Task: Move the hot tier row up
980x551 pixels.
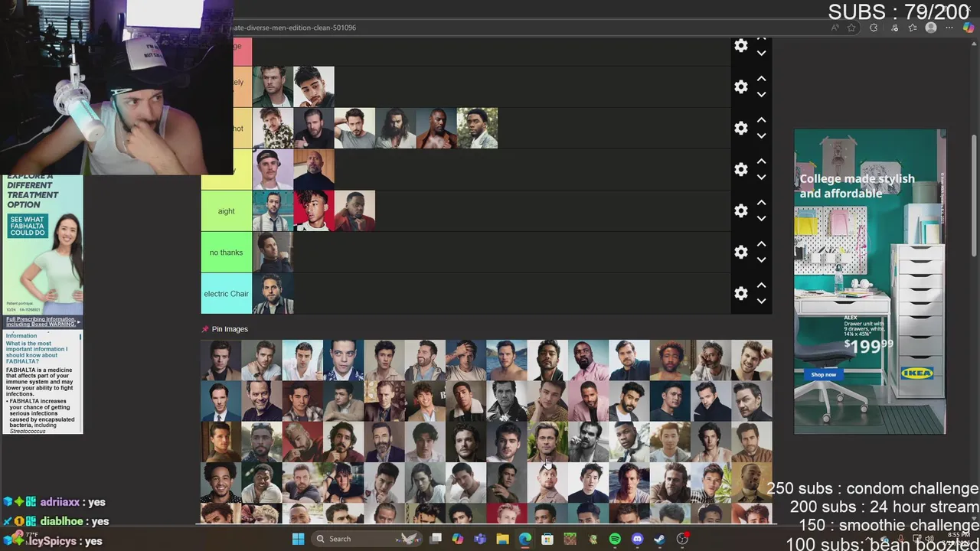Action: [761, 120]
